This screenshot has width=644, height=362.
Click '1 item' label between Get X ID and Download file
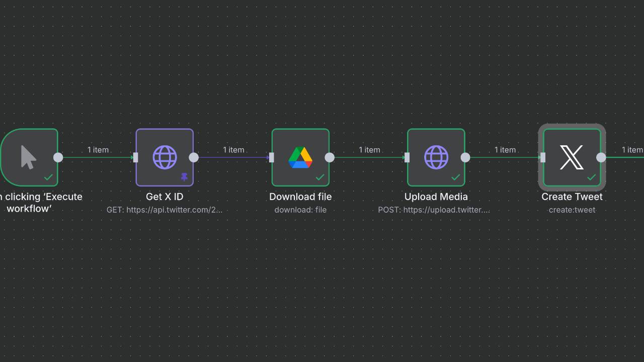tap(233, 150)
